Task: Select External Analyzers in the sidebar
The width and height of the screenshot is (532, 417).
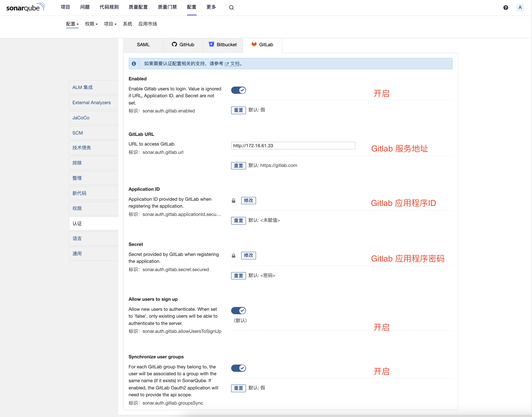Action: click(x=94, y=103)
